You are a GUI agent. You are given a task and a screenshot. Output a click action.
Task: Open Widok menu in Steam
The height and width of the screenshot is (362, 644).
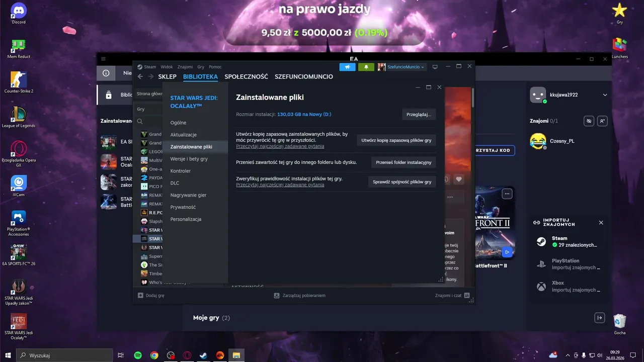[167, 67]
